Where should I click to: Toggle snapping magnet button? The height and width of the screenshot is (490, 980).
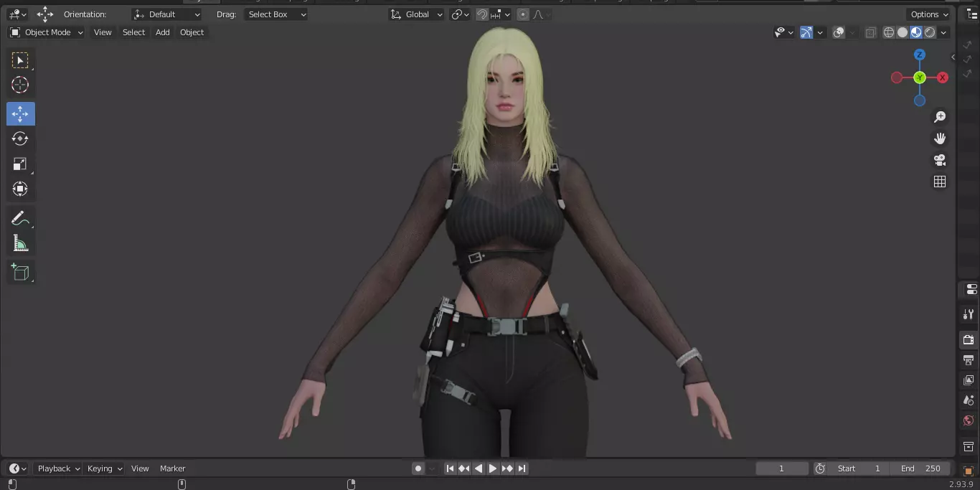(483, 14)
